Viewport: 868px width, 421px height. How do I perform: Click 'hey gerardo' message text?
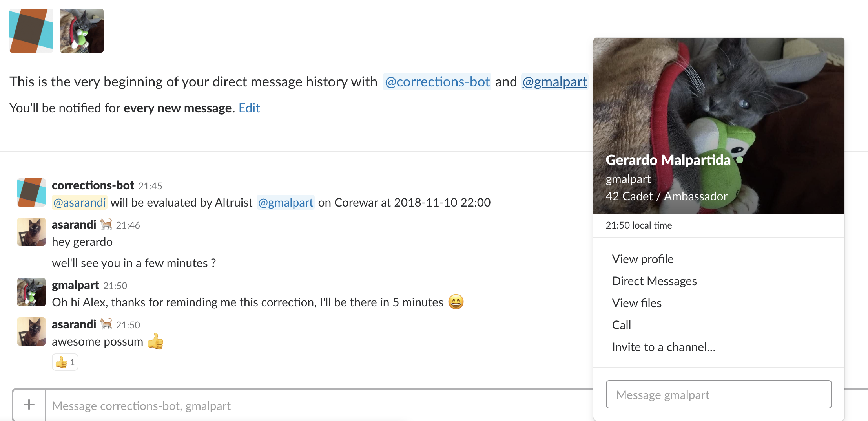[x=82, y=242]
